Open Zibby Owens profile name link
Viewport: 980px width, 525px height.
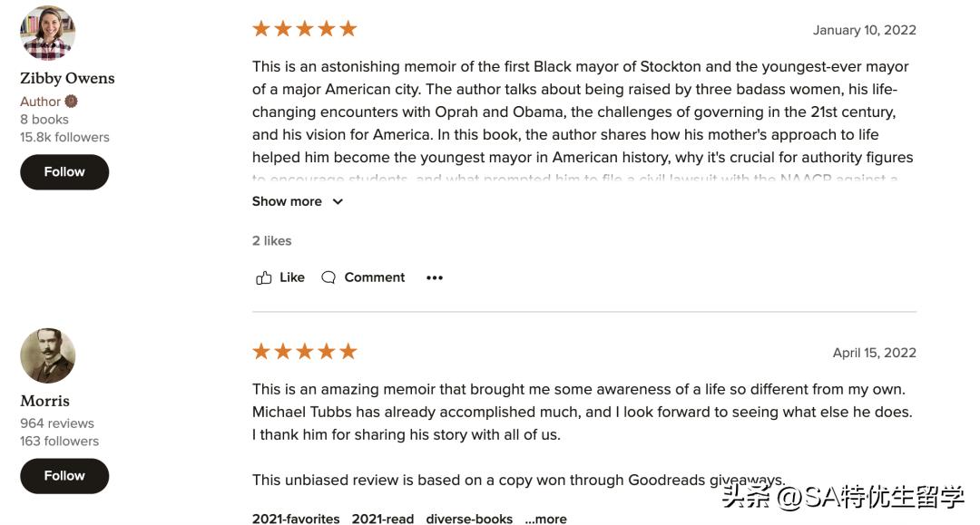[x=67, y=78]
